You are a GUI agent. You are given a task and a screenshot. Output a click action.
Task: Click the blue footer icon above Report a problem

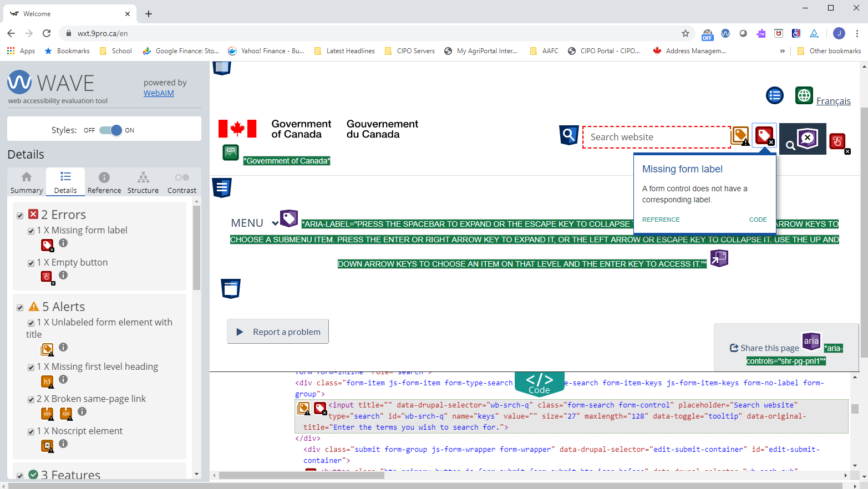point(231,288)
